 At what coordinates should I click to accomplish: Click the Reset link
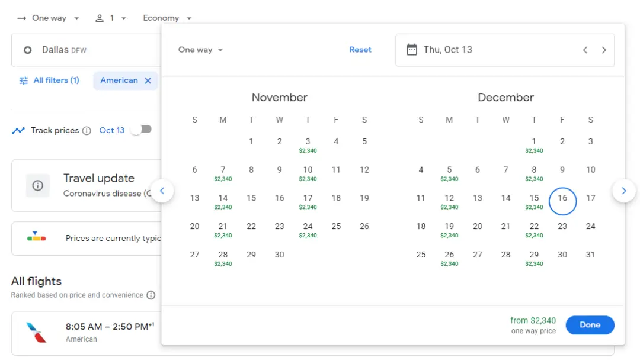pyautogui.click(x=360, y=50)
